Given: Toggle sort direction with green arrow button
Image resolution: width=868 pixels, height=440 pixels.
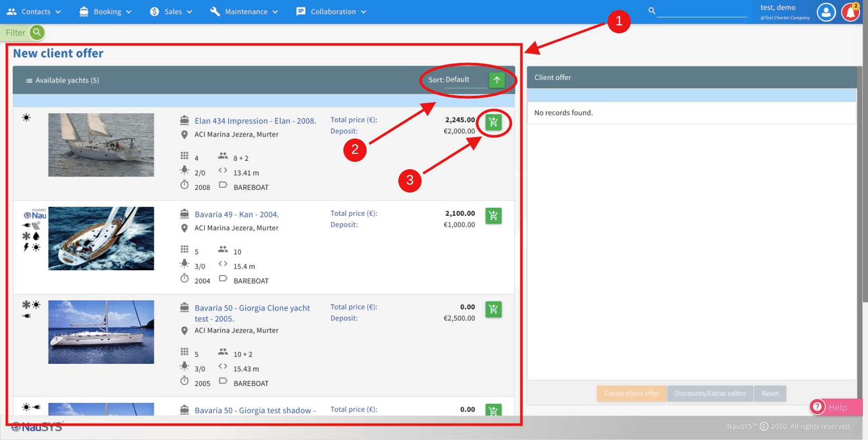Looking at the screenshot, I should [x=497, y=80].
